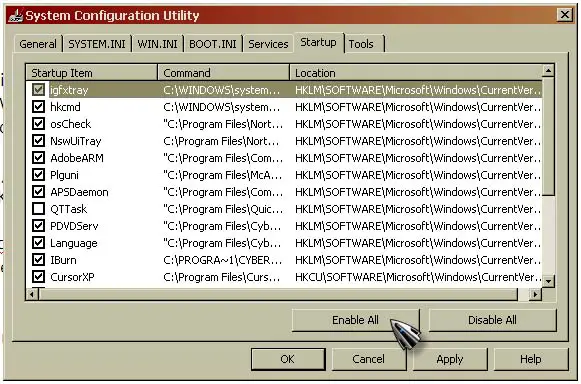Image resolution: width=581 pixels, height=384 pixels.
Task: Open Help for the utility
Action: pyautogui.click(x=531, y=359)
